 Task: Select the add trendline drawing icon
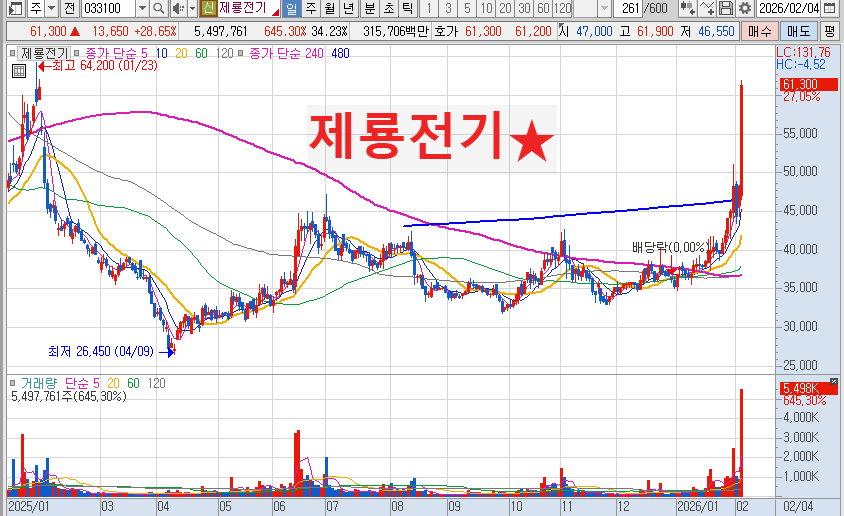(x=707, y=8)
